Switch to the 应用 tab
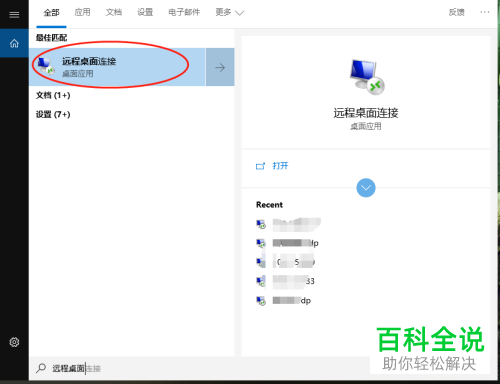 82,12
